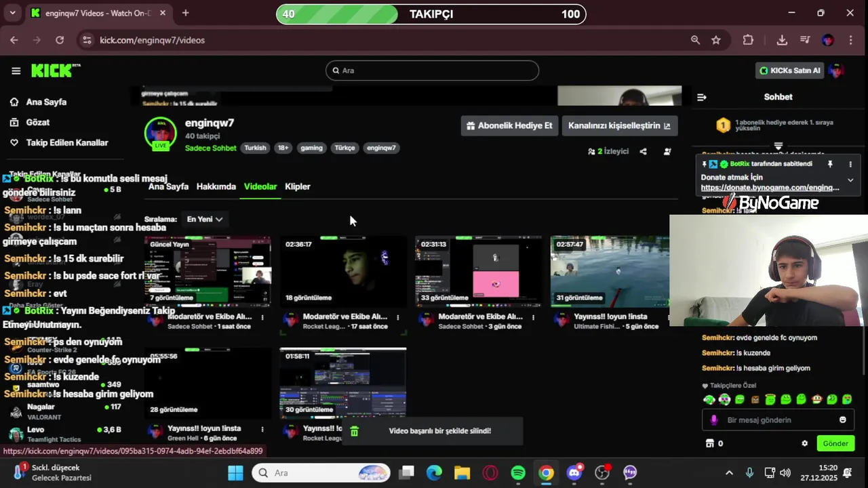Open options menu for 1 saat önce video
Image resolution: width=868 pixels, height=488 pixels.
[x=262, y=317]
